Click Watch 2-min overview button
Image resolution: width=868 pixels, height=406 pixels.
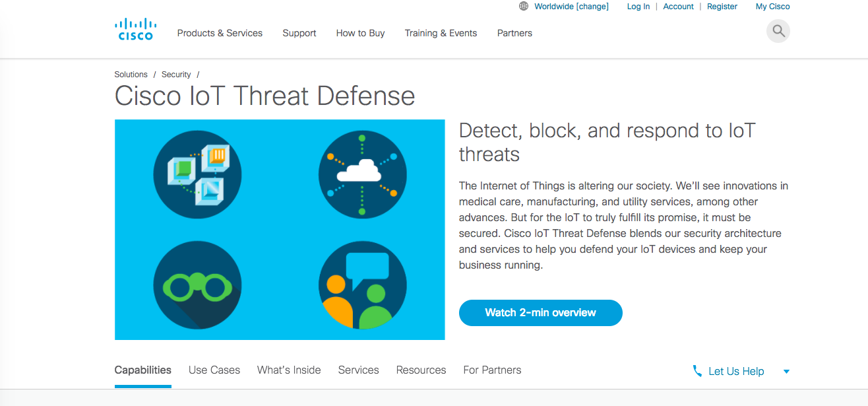[541, 313]
